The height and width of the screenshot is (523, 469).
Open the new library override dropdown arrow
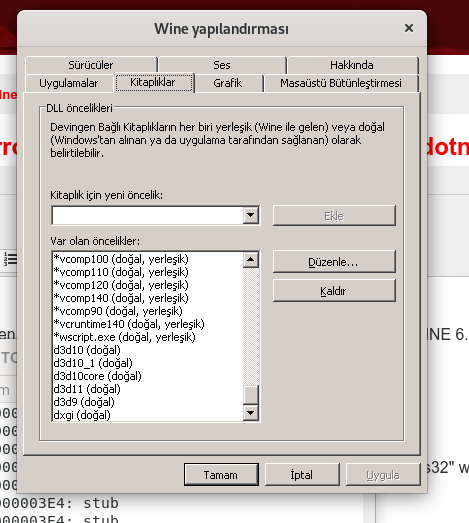coord(251,215)
